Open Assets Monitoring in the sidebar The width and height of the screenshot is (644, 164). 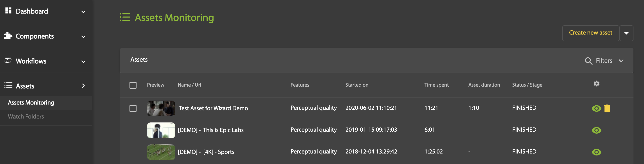click(31, 102)
